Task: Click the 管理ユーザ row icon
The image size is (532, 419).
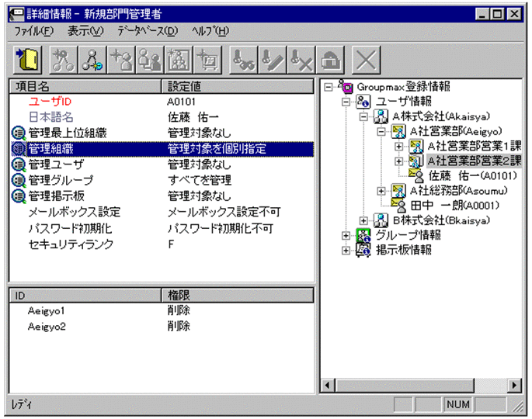Action: (x=19, y=164)
